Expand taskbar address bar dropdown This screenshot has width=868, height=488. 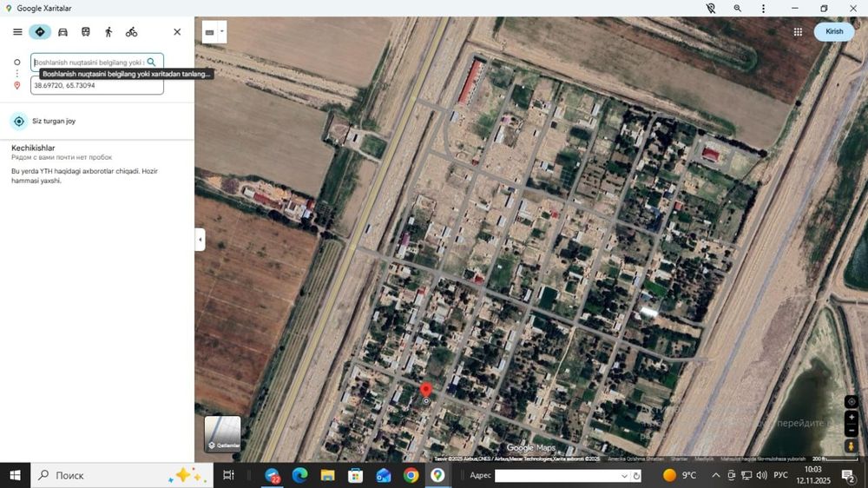[624, 476]
